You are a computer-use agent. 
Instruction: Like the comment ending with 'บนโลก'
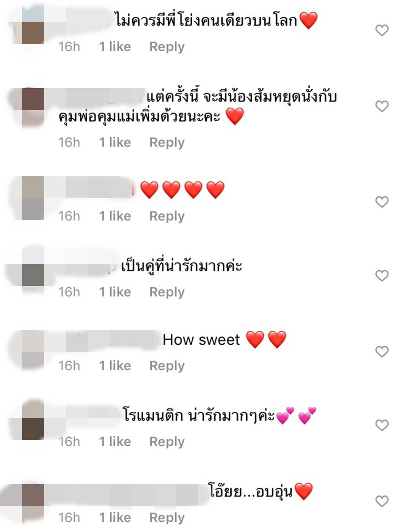382,30
